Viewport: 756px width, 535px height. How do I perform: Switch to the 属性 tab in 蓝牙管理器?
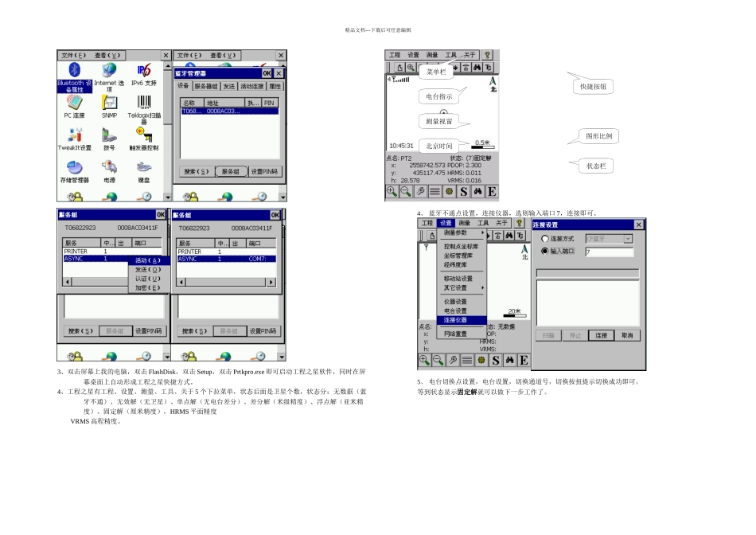coord(275,86)
